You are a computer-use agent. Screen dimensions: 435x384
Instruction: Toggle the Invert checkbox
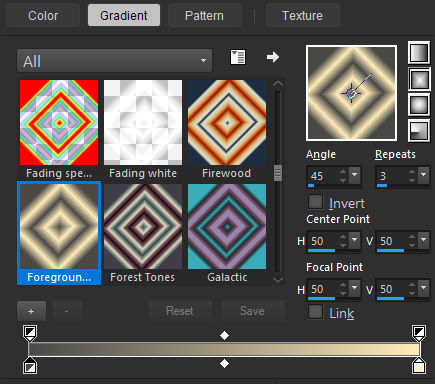coord(315,202)
